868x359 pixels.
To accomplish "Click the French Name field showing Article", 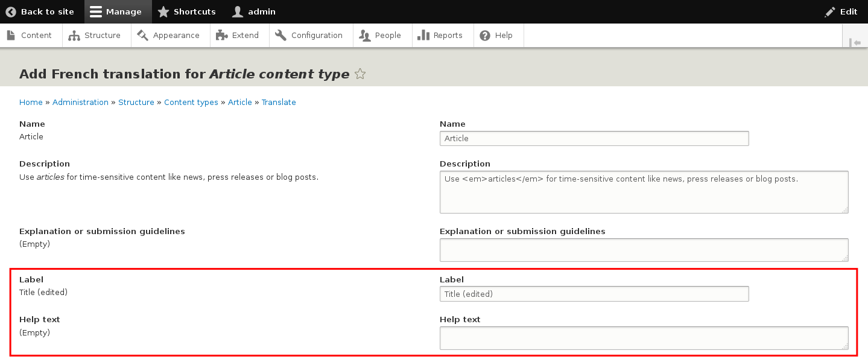I will [x=594, y=138].
